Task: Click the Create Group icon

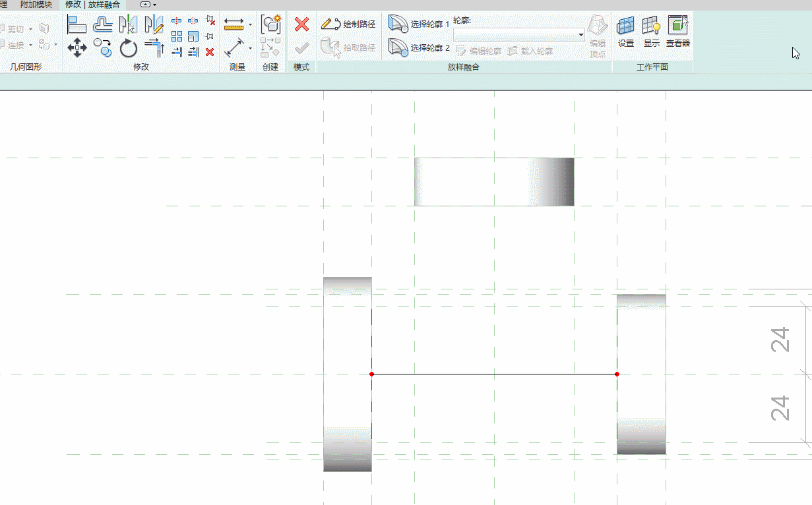Action: point(270,24)
